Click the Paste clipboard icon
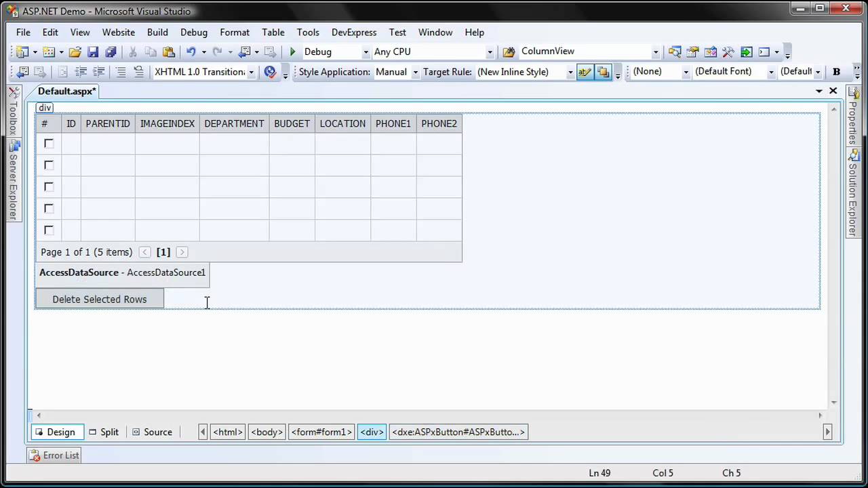The width and height of the screenshot is (868, 488). [168, 52]
